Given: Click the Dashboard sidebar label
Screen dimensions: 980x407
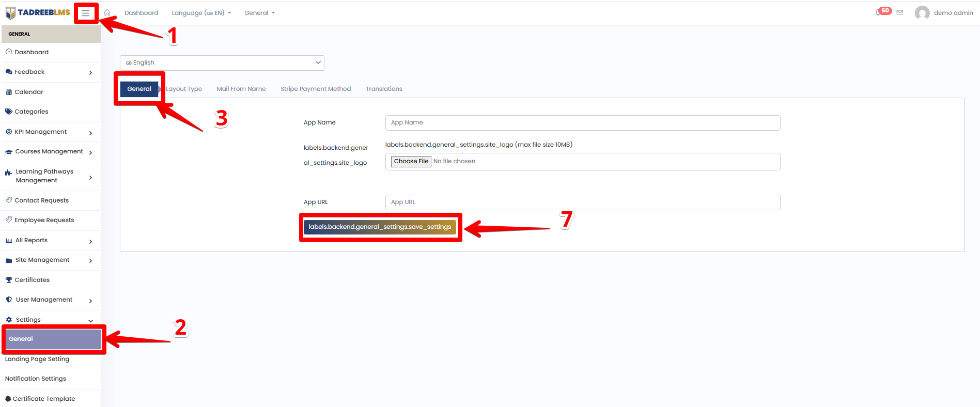Looking at the screenshot, I should tap(32, 52).
